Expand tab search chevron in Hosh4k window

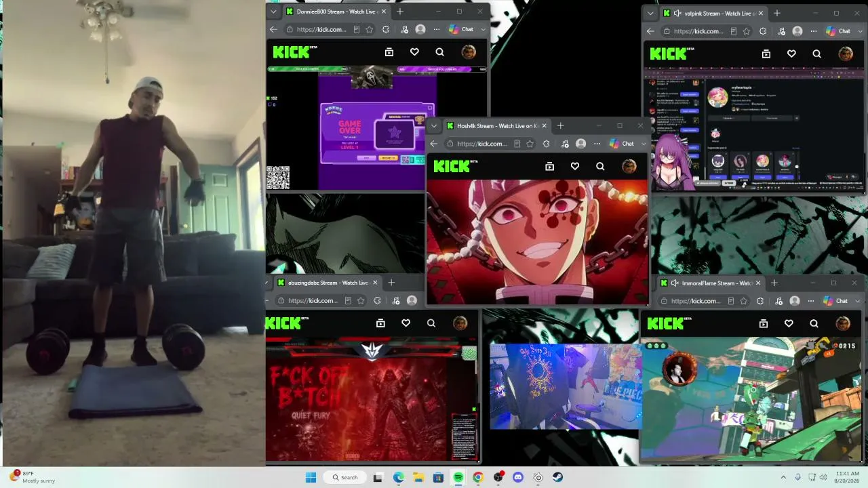(434, 126)
